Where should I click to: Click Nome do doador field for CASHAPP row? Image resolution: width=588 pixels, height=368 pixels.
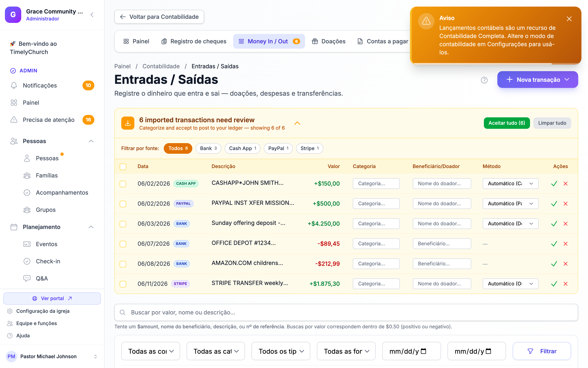pyautogui.click(x=442, y=184)
